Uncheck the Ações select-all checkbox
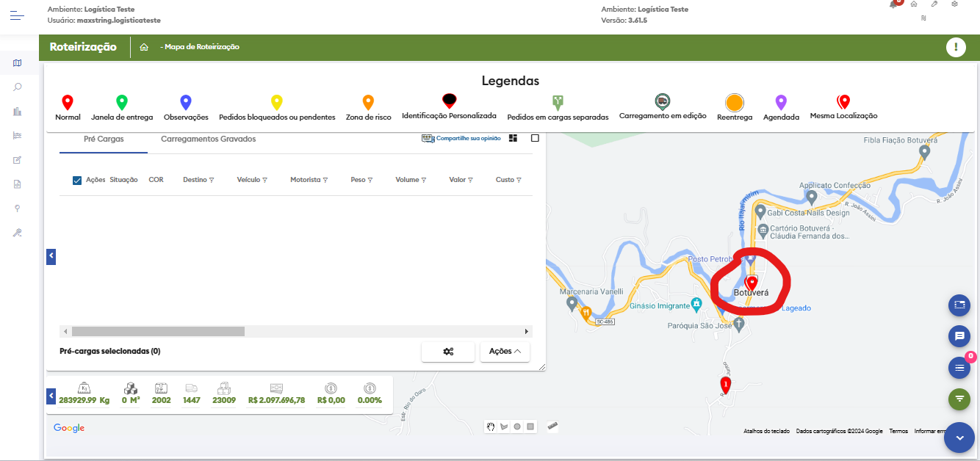Image resolution: width=980 pixels, height=461 pixels. click(77, 180)
